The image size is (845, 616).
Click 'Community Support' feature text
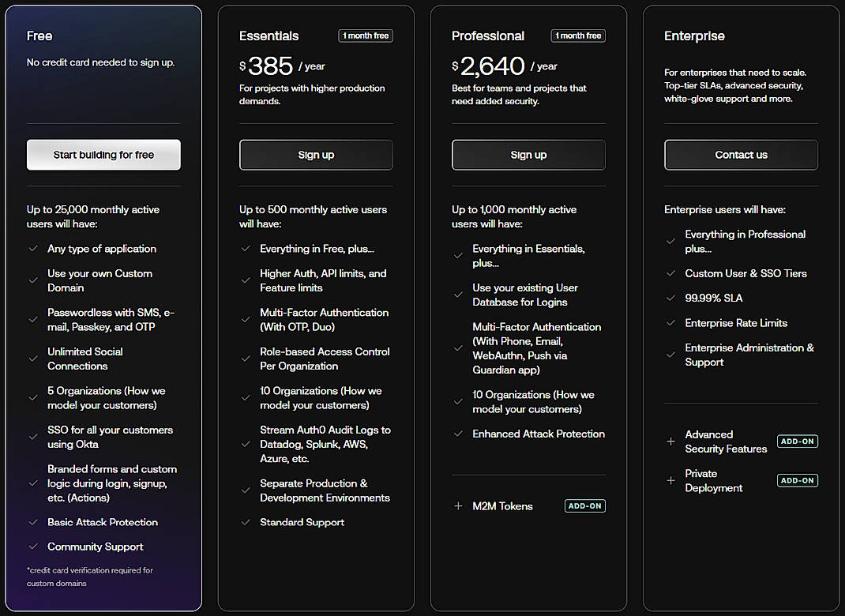coord(96,547)
